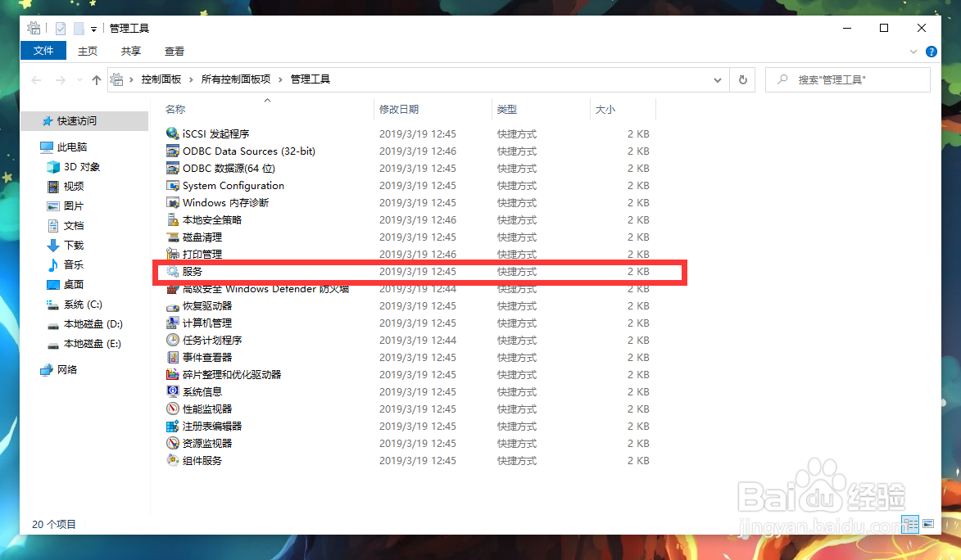
Task: Switch to details view icon in status bar
Action: pyautogui.click(x=910, y=524)
